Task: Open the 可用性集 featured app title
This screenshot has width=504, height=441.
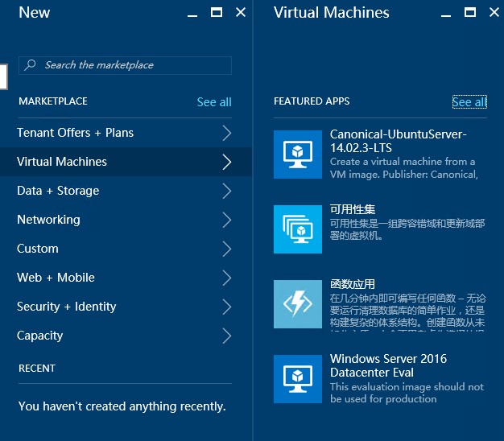Action: 353,209
